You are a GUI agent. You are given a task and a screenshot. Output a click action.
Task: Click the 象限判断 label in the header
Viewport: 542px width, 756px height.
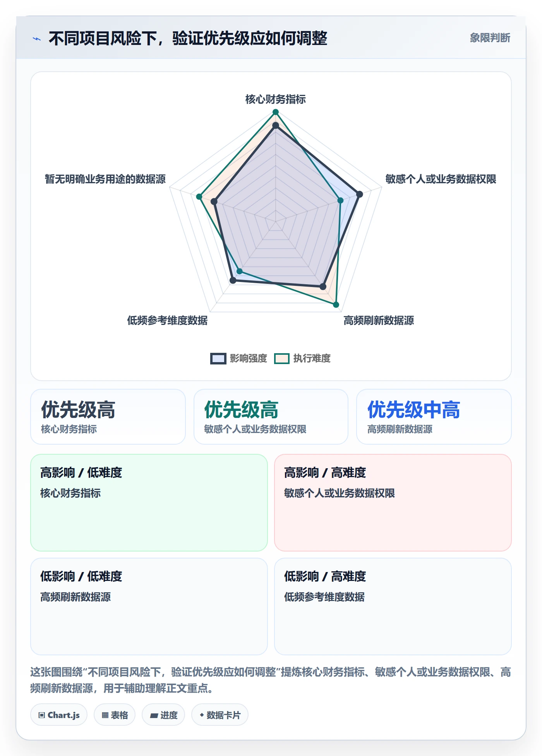point(490,38)
